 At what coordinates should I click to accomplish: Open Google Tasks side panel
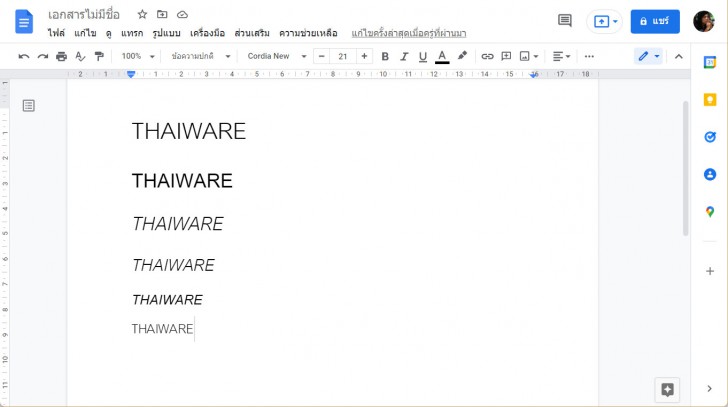coord(709,137)
